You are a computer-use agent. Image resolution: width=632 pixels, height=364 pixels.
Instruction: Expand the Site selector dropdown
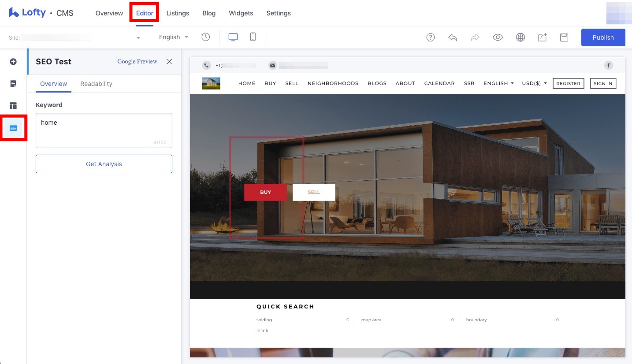[75, 37]
